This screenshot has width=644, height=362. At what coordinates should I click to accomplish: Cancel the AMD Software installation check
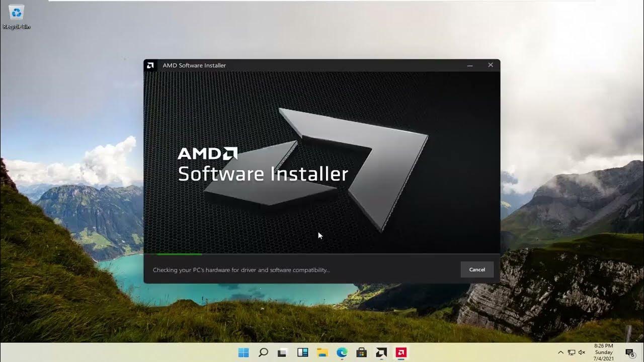point(477,269)
